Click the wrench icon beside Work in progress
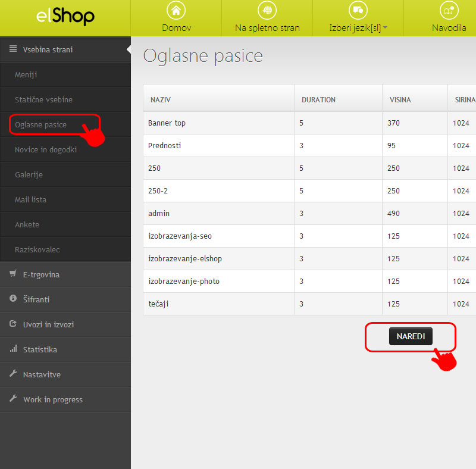 coord(13,398)
